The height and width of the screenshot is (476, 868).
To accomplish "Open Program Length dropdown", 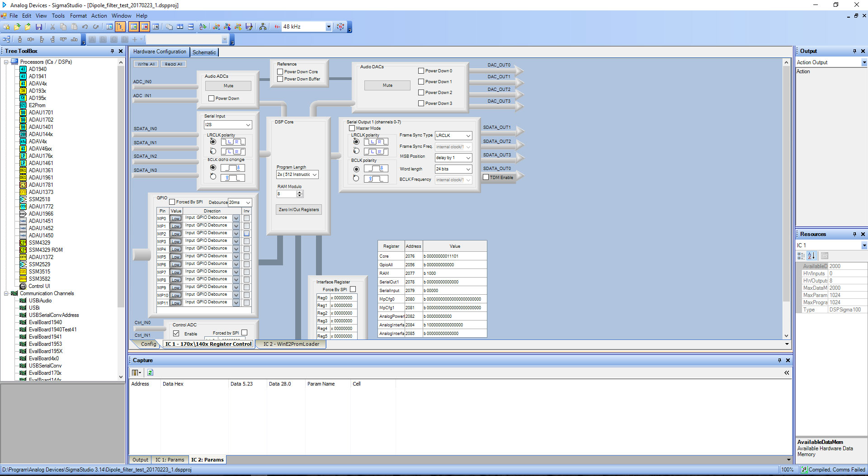I will (315, 174).
